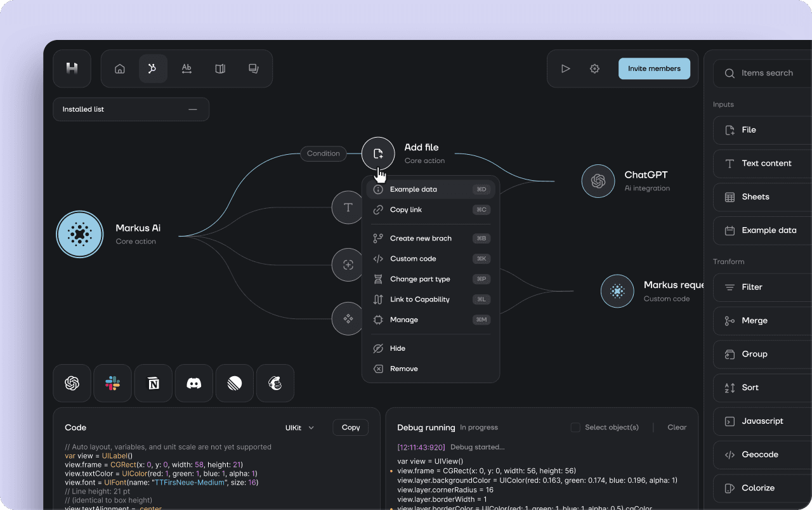The height and width of the screenshot is (510, 812).
Task: Click the Add file node icon
Action: [x=378, y=154]
